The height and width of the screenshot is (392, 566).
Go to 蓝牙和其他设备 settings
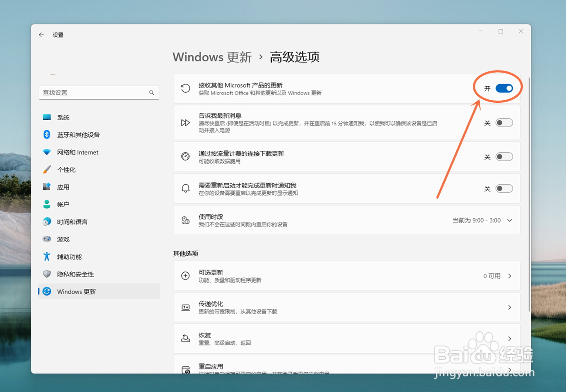point(99,135)
